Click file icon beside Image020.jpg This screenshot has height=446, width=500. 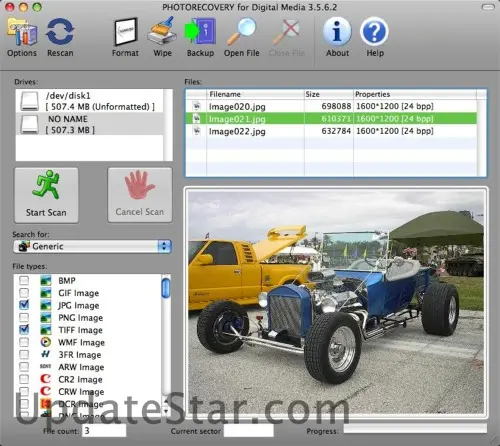click(x=197, y=106)
